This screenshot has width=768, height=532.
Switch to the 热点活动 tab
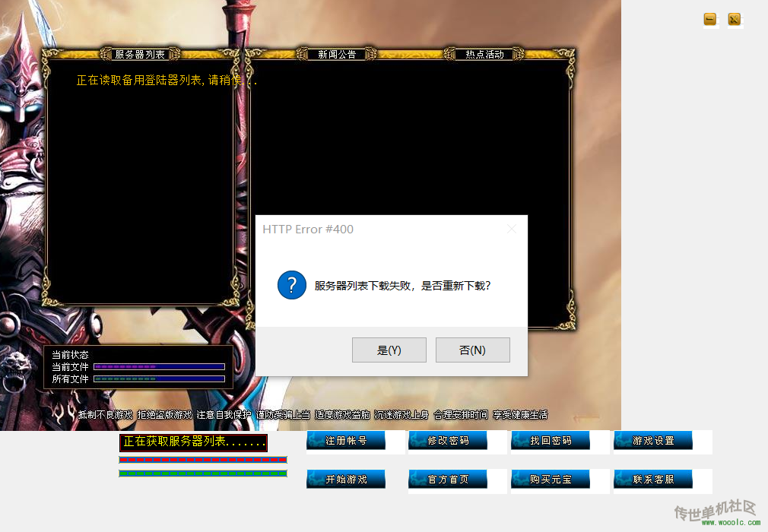point(484,55)
